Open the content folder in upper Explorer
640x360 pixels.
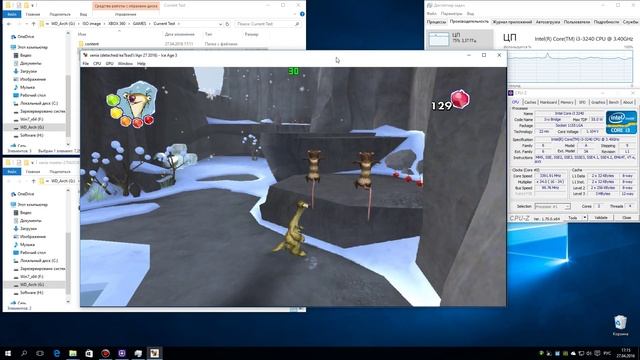92,44
